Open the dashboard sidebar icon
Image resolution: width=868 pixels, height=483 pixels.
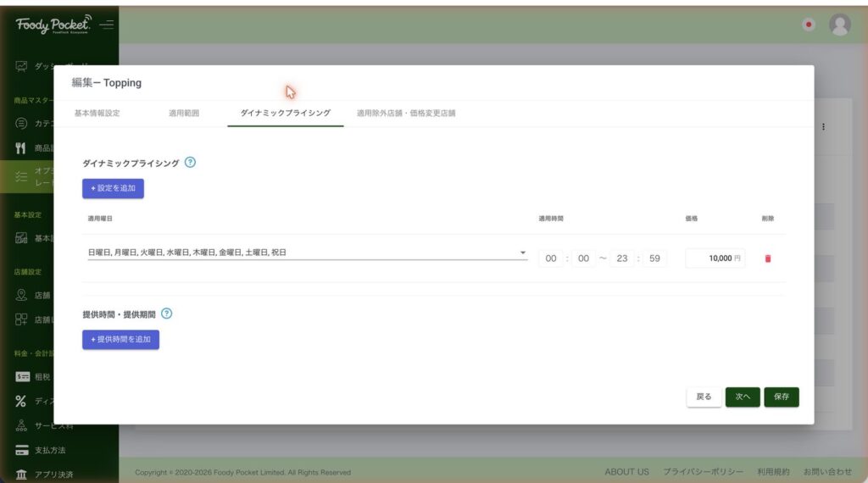point(21,66)
